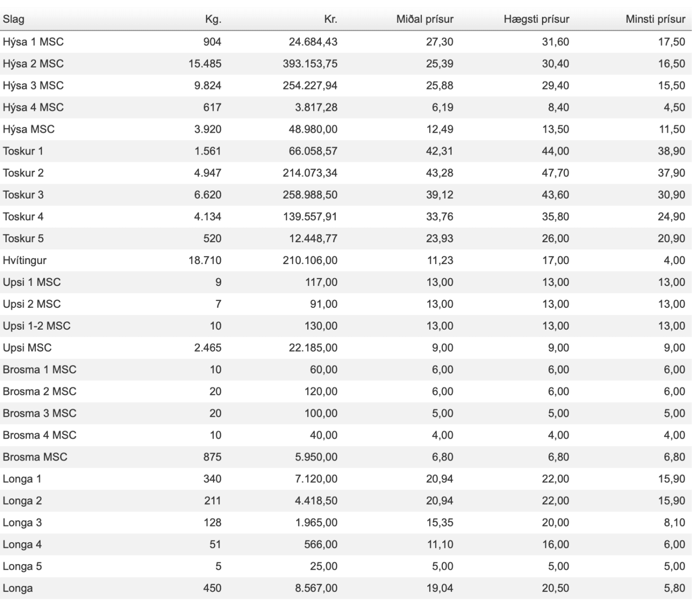Screen dimensions: 700x600
Task: Click the Longa 5 row label
Action: point(22,566)
